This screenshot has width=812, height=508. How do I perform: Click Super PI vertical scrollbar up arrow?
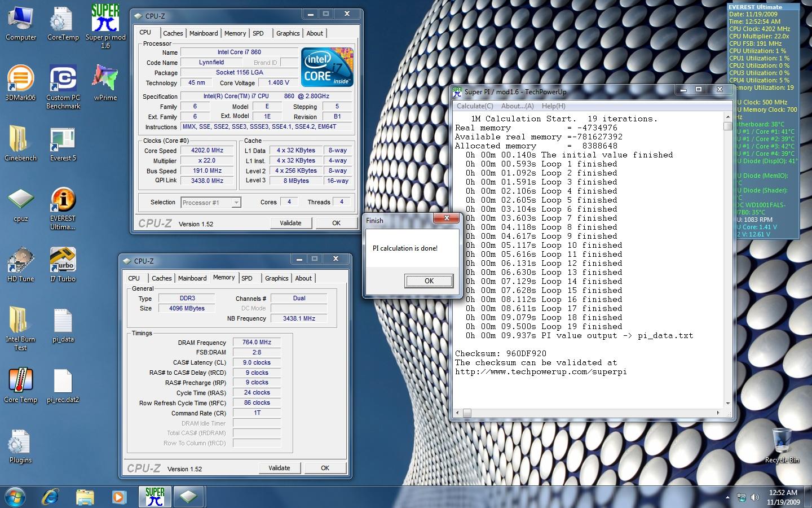click(x=728, y=117)
